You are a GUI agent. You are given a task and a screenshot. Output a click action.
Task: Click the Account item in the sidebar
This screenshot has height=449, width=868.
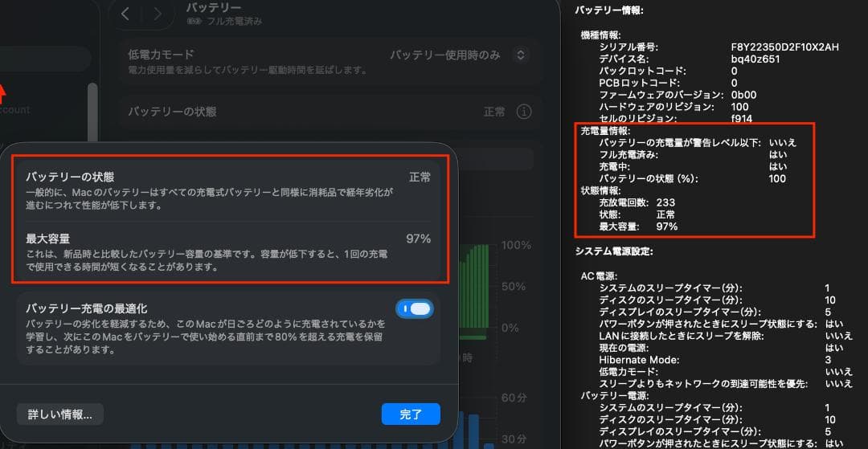tap(14, 109)
